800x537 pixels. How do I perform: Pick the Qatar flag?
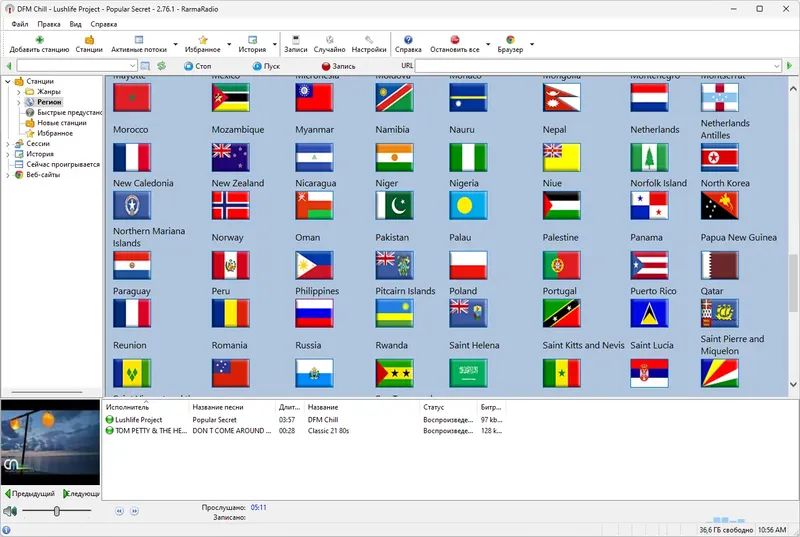pyautogui.click(x=719, y=265)
